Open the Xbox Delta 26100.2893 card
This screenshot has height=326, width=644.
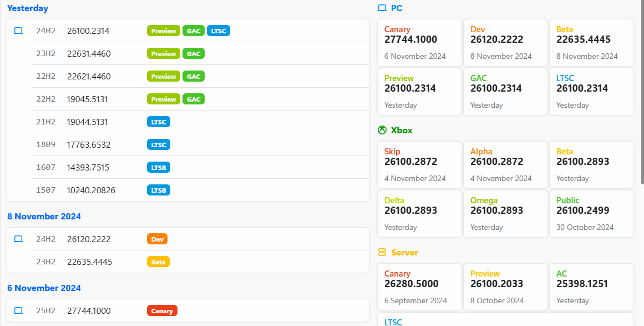coord(420,214)
